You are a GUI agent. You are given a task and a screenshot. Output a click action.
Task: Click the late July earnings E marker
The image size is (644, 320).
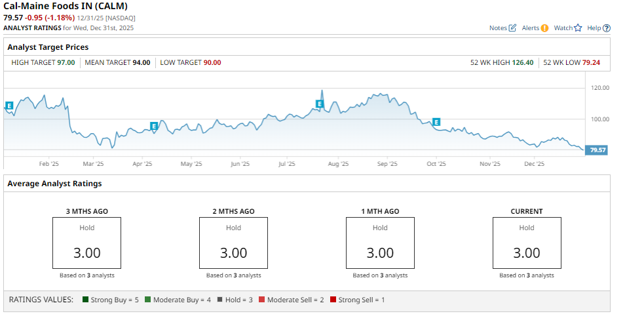click(320, 104)
